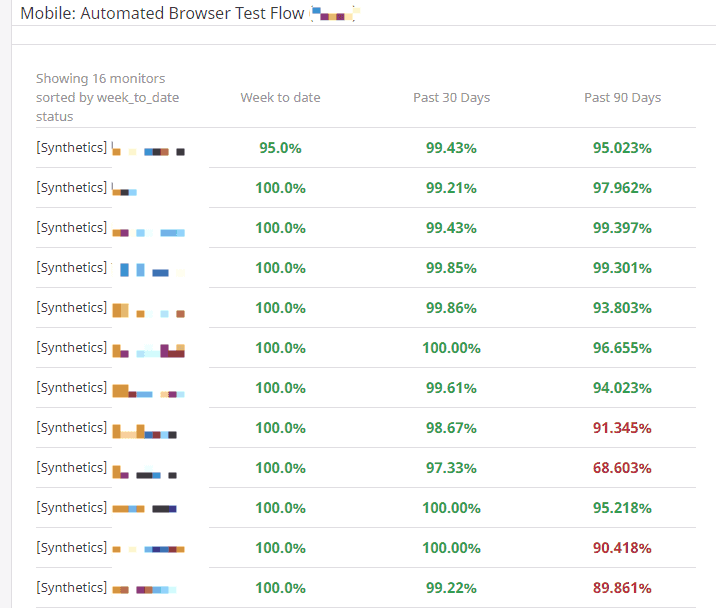Viewport: 716px width, 608px height.
Task: Click the 95.023% Past 90 Days value
Action: point(622,148)
